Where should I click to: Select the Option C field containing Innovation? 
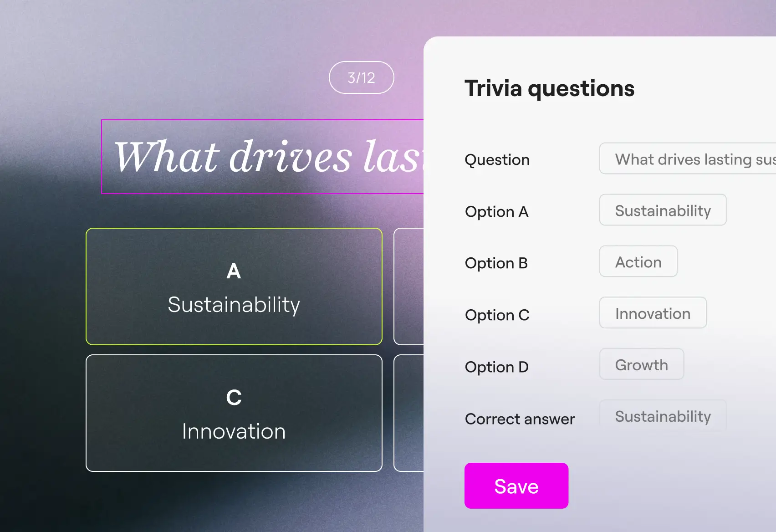[653, 313]
